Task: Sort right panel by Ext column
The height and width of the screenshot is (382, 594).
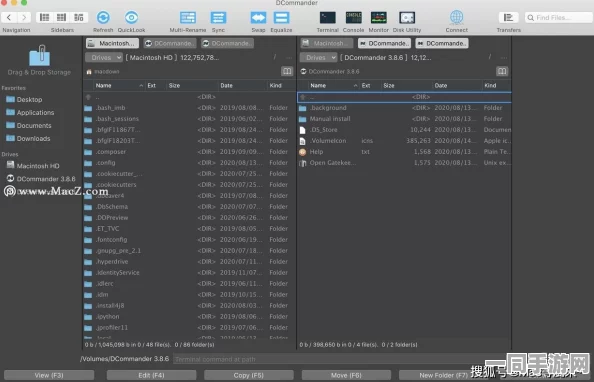Action: pos(370,86)
